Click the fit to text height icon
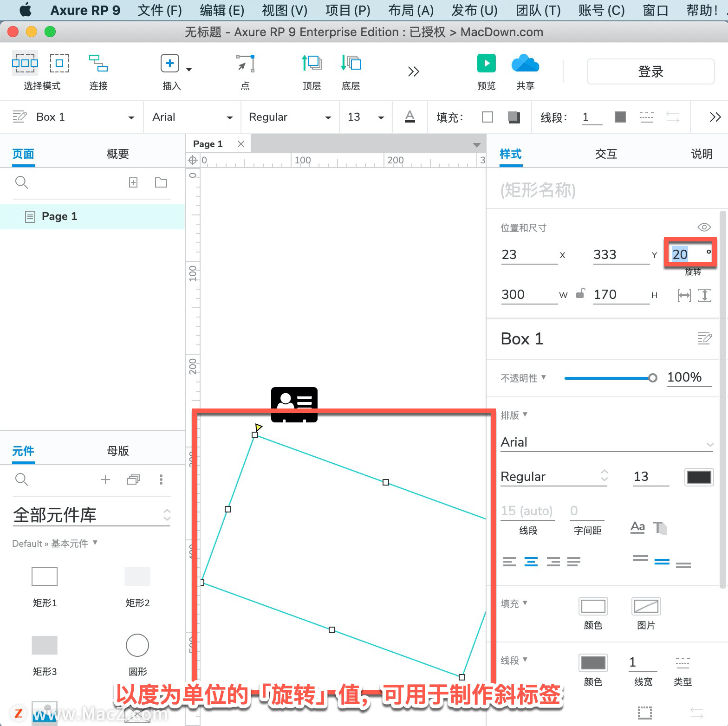 click(705, 295)
